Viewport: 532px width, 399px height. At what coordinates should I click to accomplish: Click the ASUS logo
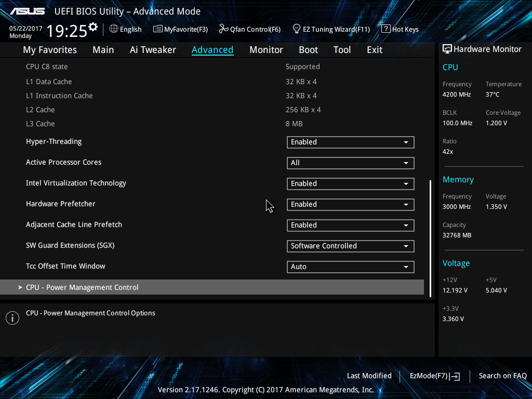[x=27, y=11]
